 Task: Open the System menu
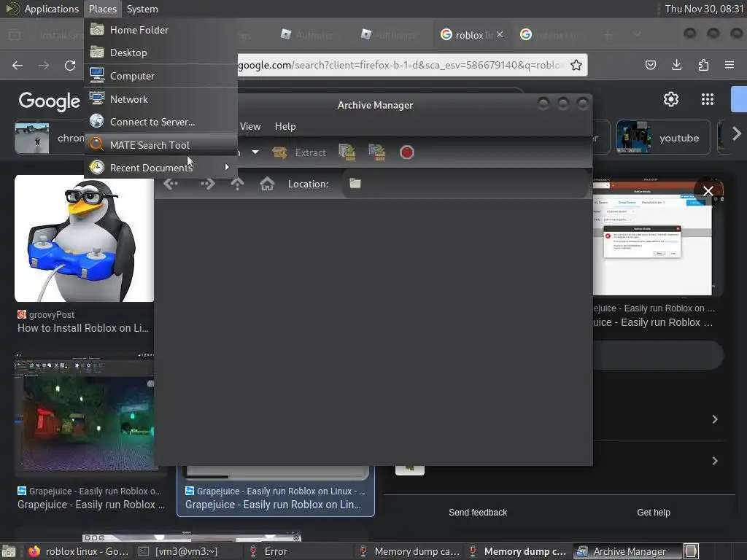click(142, 9)
